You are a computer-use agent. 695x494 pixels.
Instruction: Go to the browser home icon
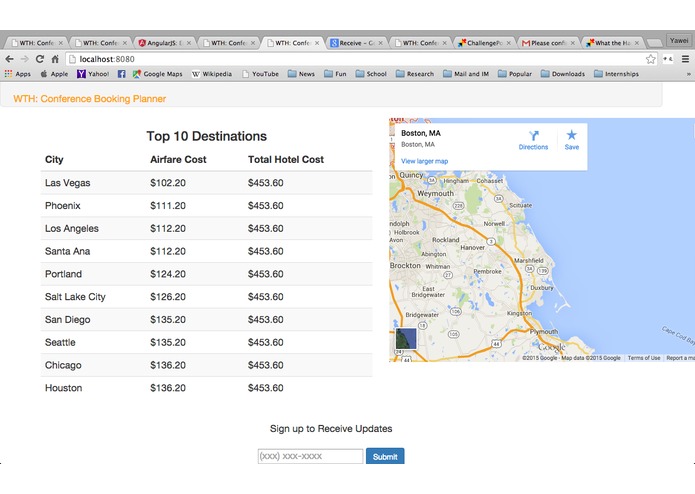[x=55, y=59]
